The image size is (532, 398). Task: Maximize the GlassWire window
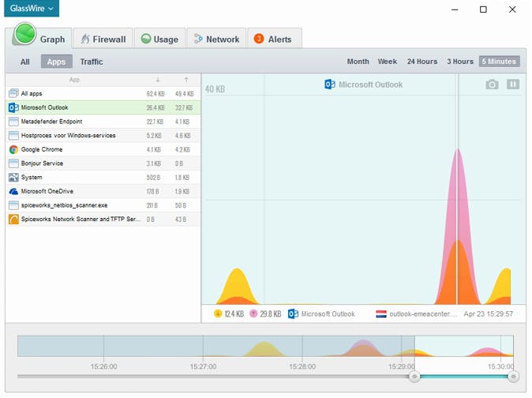point(483,9)
